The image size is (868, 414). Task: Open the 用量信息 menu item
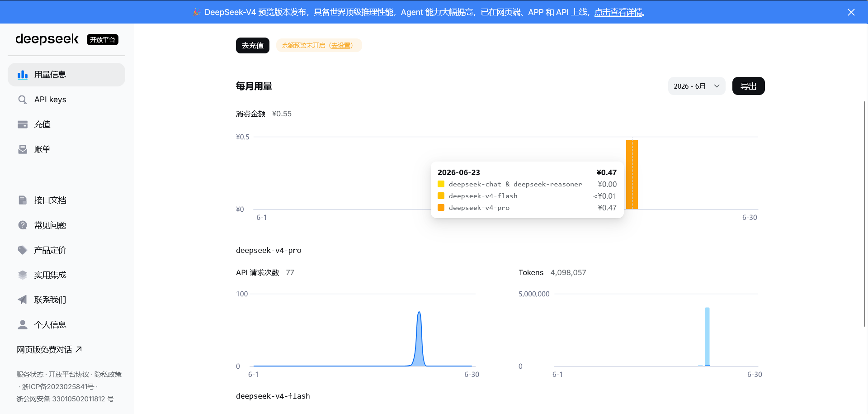pyautogui.click(x=66, y=75)
